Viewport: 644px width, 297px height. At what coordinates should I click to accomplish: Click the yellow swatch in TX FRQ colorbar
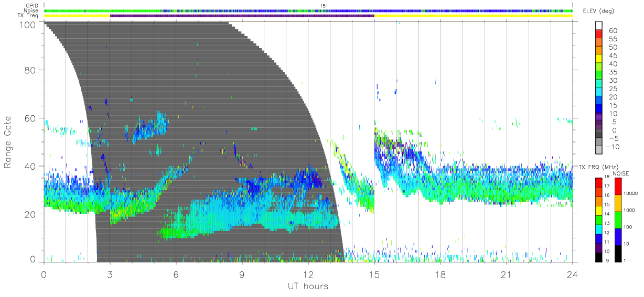pos(599,211)
